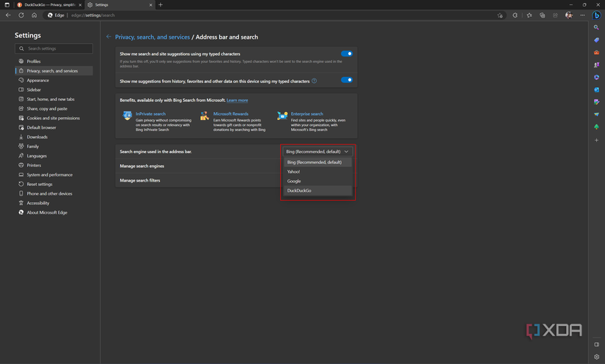The image size is (605, 364).
Task: Pick Yahoo! as the search engine
Action: pos(293,171)
